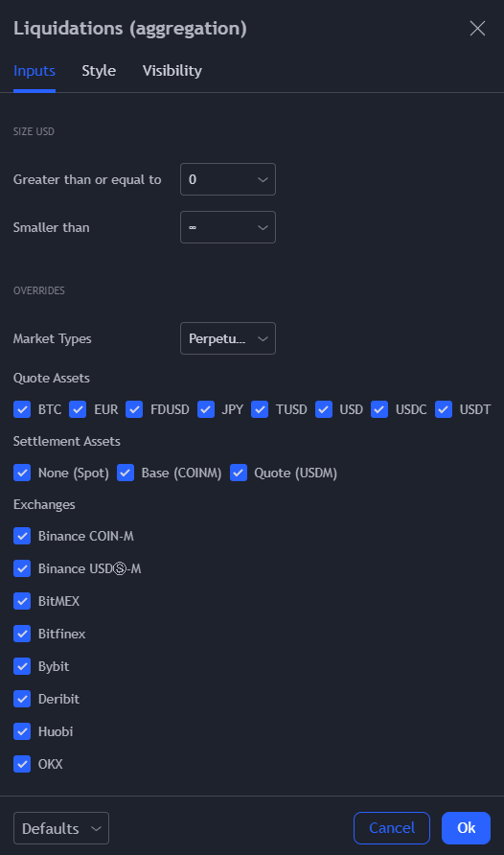Toggle Quote (USDM) settlement checkbox
The height and width of the screenshot is (855, 504).
pos(239,473)
